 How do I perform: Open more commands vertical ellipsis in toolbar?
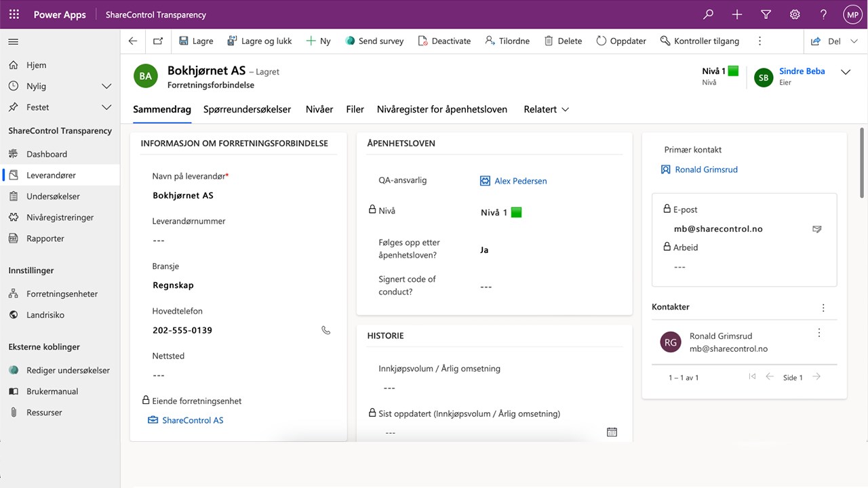[759, 41]
